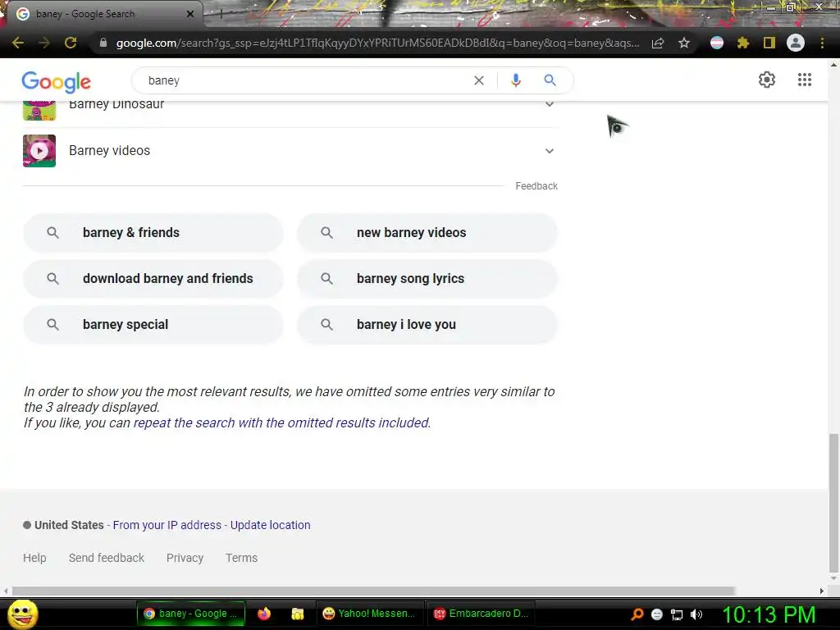
Task: Click the address bar URL
Action: (x=377, y=43)
